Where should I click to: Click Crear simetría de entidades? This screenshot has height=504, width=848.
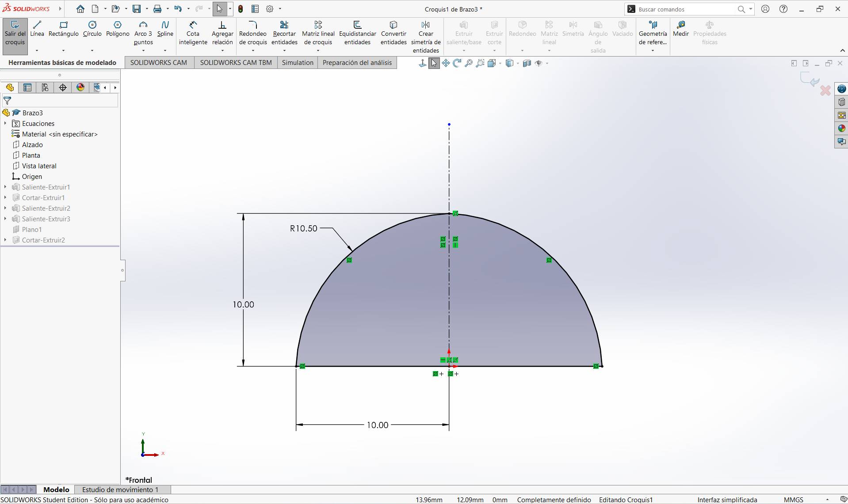[x=426, y=37]
